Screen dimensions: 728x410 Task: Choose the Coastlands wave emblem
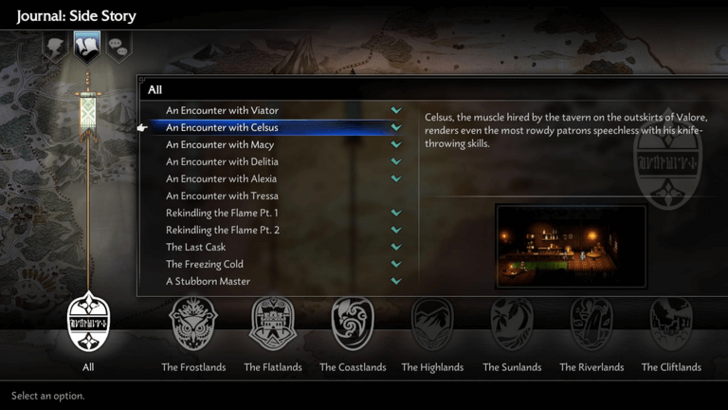click(352, 324)
